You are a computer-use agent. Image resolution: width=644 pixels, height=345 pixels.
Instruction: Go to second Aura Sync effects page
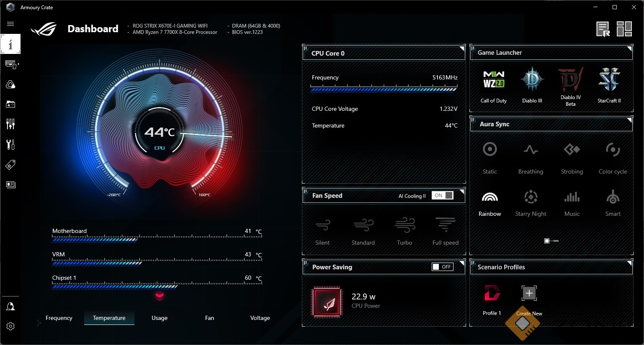(555, 241)
